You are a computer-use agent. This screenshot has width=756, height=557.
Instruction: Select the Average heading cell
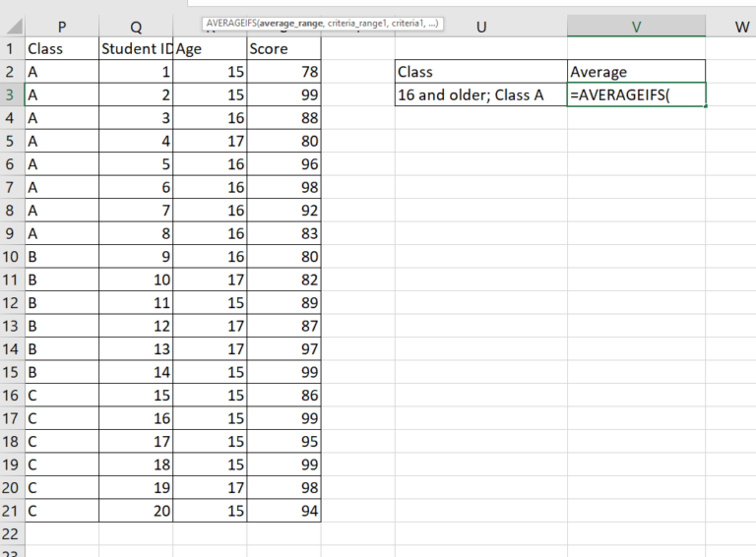(636, 72)
